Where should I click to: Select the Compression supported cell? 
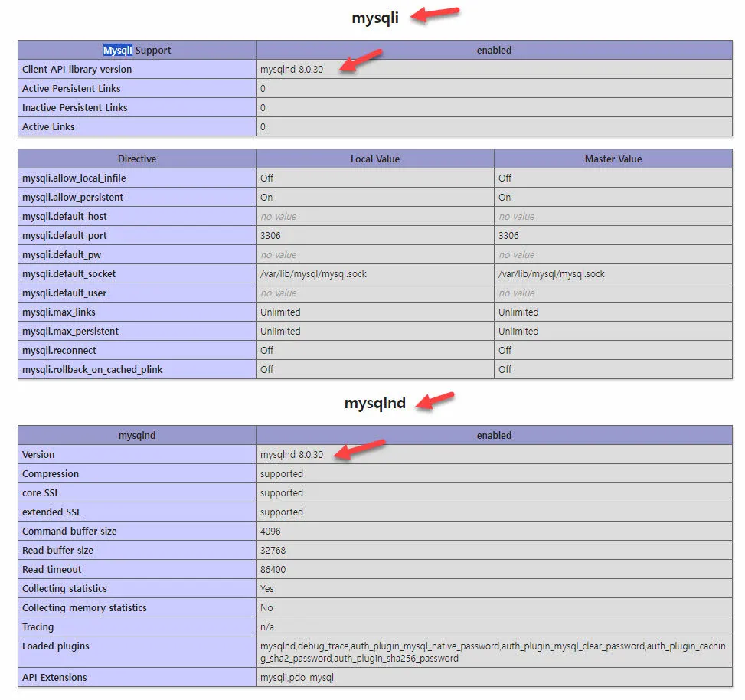click(283, 473)
